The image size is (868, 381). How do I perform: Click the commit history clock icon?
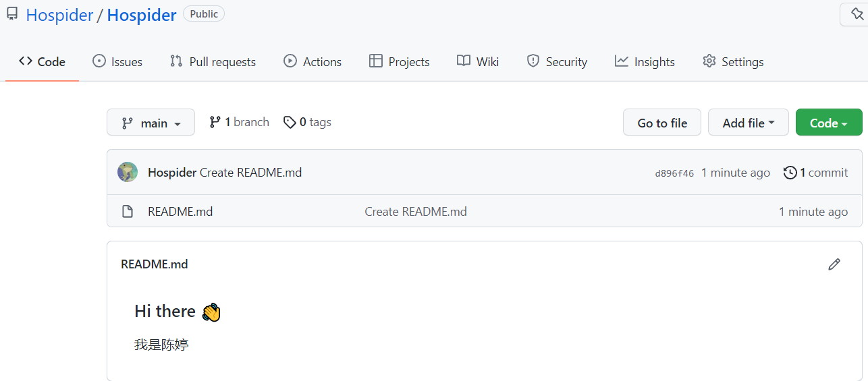tap(790, 173)
